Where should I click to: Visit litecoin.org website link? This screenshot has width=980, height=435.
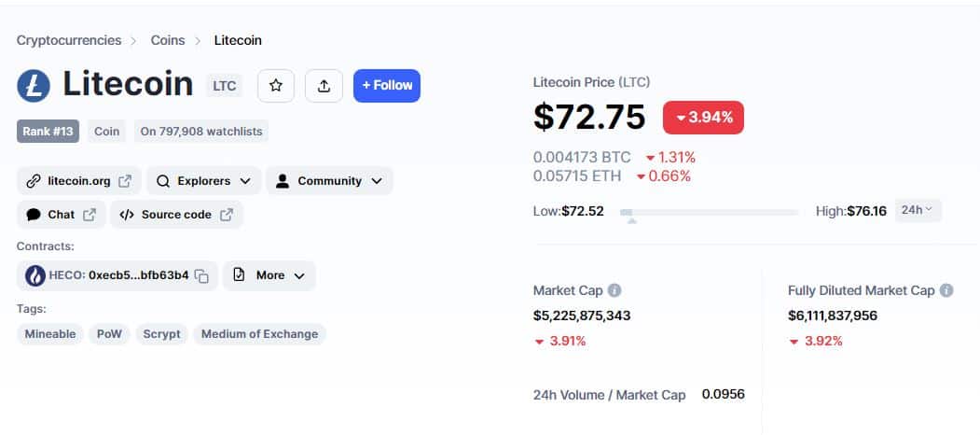(x=78, y=181)
